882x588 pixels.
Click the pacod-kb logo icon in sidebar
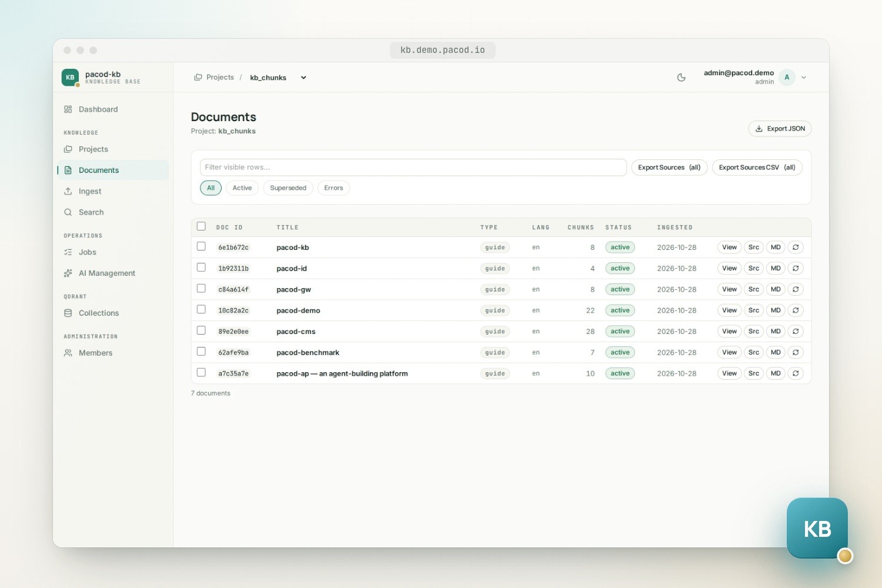point(70,77)
